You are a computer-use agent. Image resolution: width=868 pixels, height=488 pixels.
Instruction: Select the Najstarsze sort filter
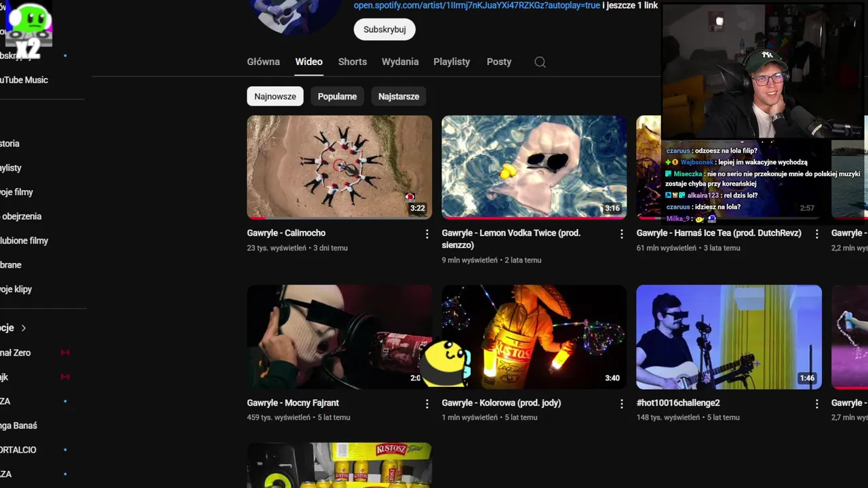pos(399,96)
